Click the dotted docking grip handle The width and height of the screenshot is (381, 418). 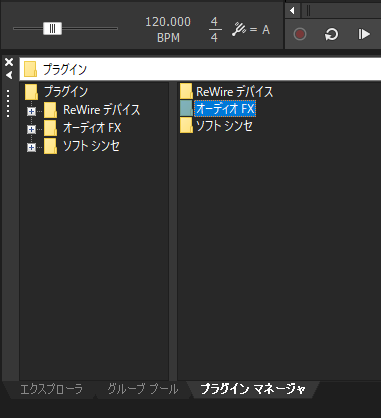pos(8,103)
